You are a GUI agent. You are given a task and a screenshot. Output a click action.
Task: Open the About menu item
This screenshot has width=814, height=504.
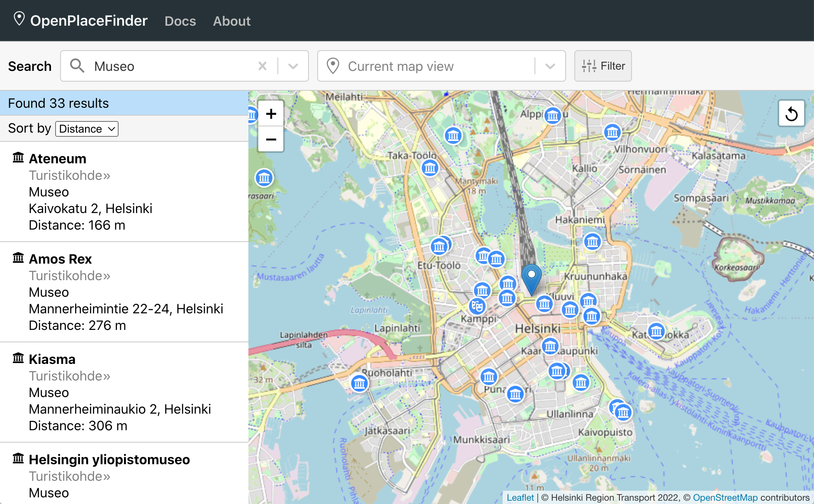[232, 21]
